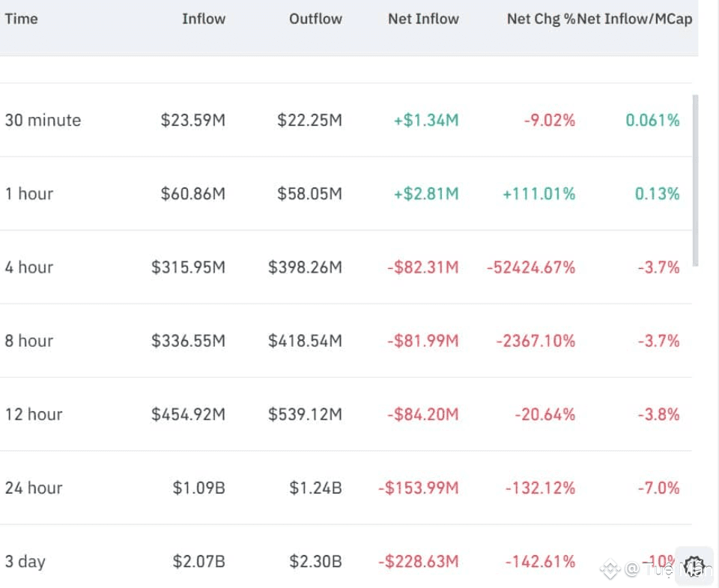The image size is (719, 588).
Task: Select the 3 day row label
Action: [25, 561]
